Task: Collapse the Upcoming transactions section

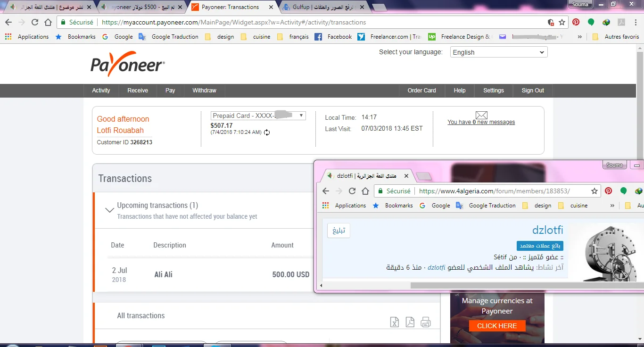Action: pos(109,209)
